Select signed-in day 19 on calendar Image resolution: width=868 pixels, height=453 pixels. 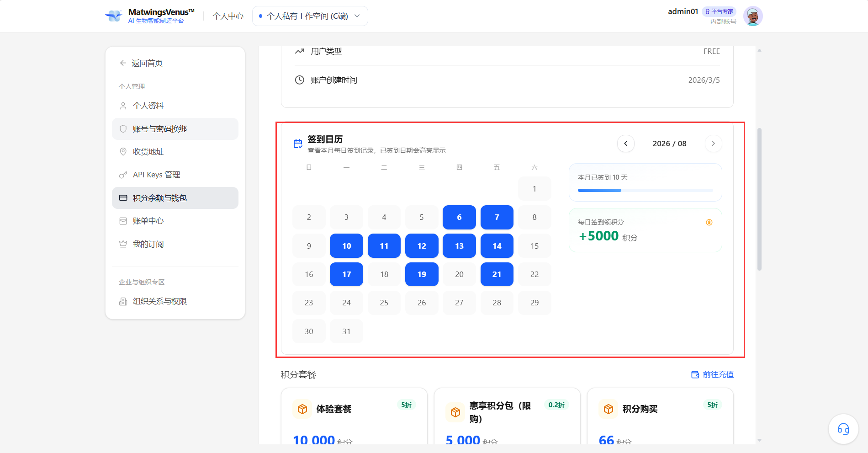coord(422,274)
